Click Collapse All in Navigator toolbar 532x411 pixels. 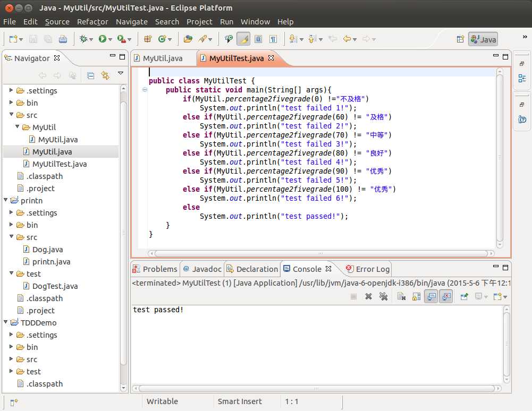pos(90,75)
